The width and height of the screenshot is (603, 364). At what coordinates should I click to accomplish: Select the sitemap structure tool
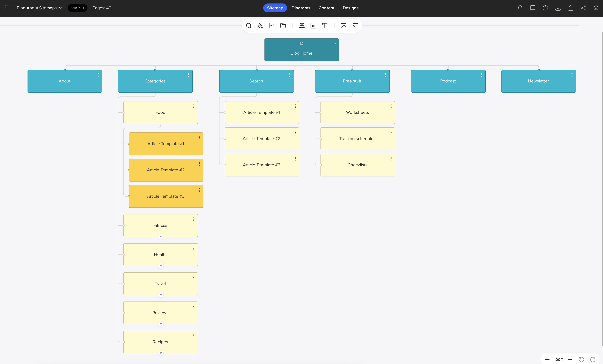(301, 25)
